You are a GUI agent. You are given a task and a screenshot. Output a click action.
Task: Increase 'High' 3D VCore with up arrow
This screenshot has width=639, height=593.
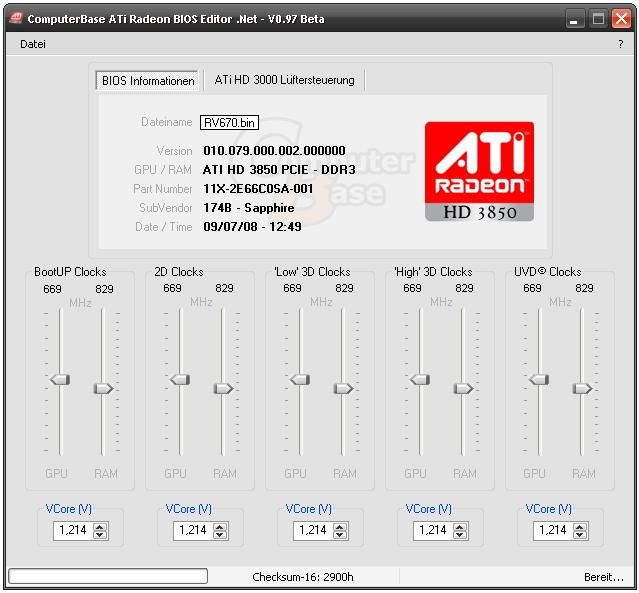click(x=460, y=527)
